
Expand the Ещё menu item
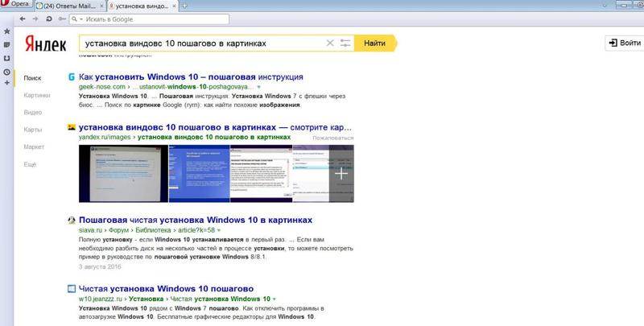click(30, 164)
